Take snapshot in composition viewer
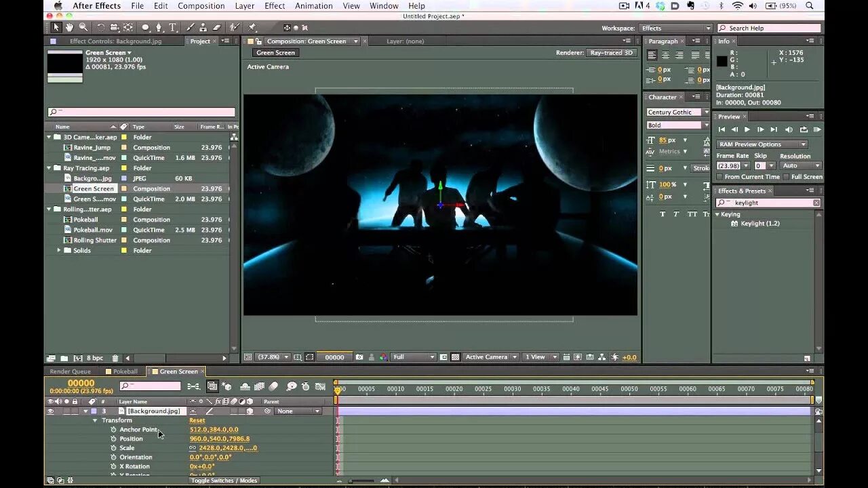This screenshot has height=488, width=868. (359, 357)
